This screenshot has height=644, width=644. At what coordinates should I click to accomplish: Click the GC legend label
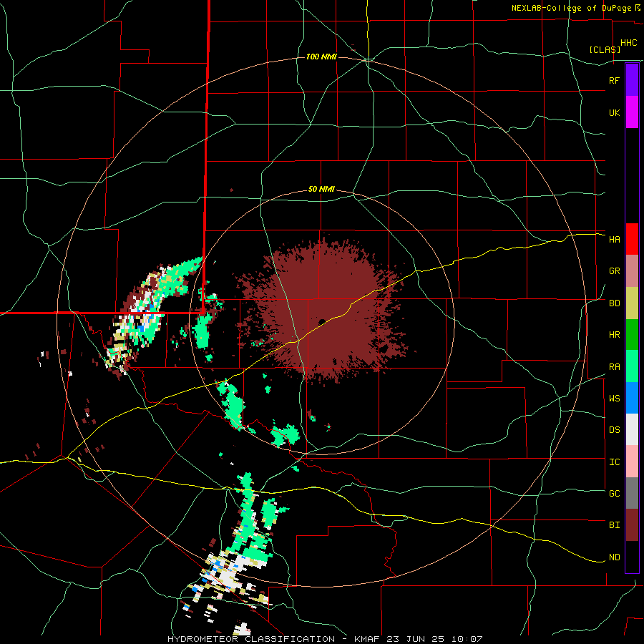point(614,493)
